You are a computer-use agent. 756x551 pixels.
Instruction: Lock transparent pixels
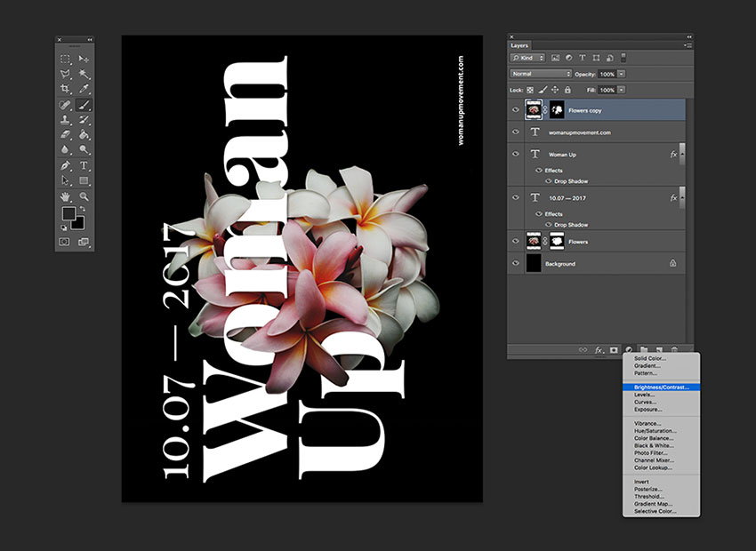[x=530, y=90]
